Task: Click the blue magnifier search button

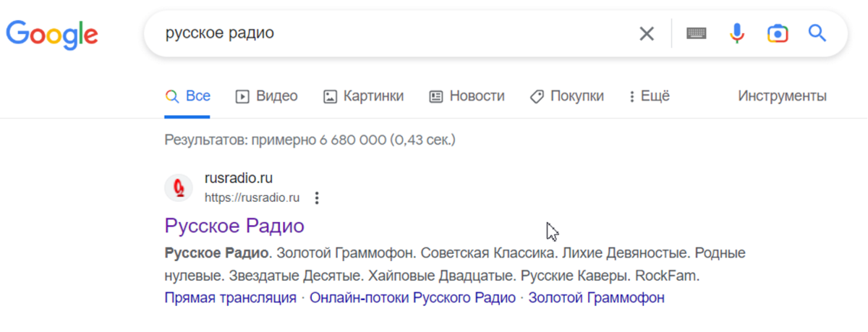Action: pos(817,33)
